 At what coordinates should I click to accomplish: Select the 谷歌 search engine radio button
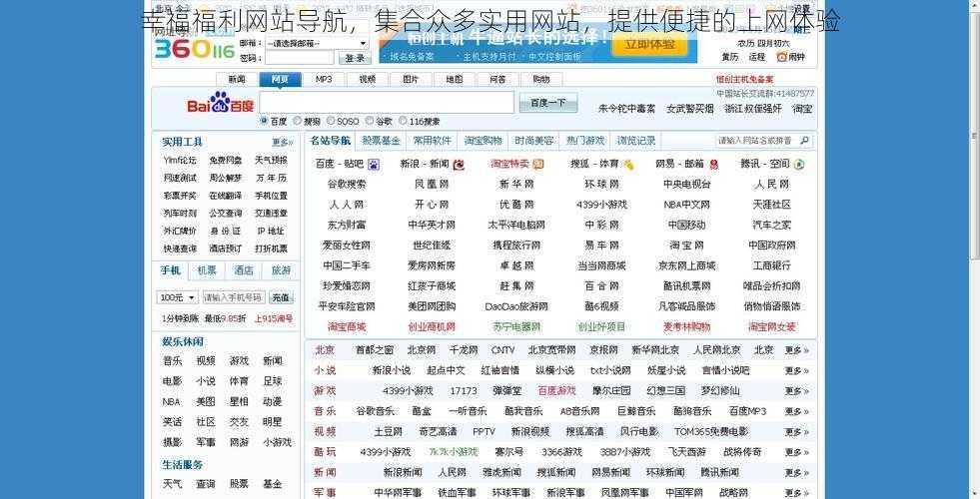(x=370, y=121)
